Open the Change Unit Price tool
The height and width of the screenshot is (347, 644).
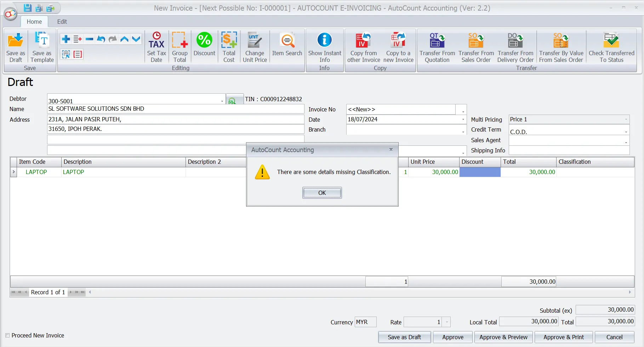[x=255, y=46]
